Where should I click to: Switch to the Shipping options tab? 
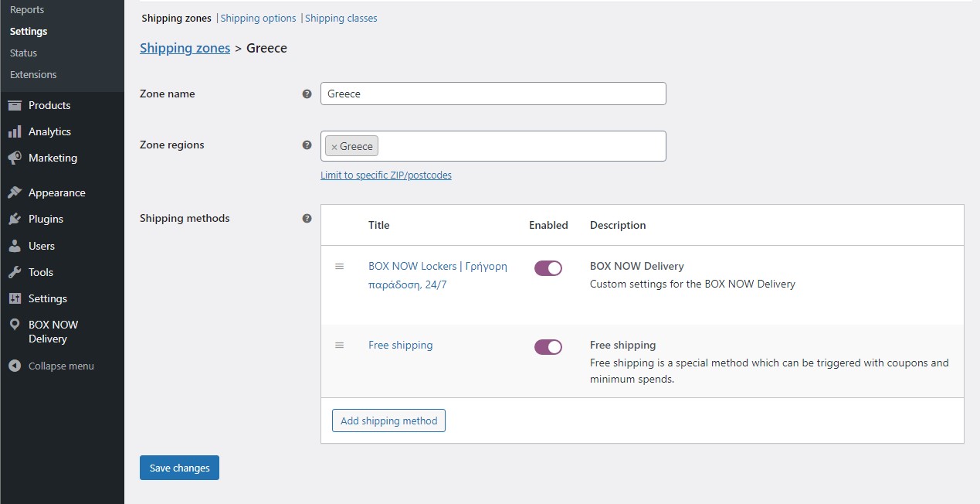(x=258, y=18)
